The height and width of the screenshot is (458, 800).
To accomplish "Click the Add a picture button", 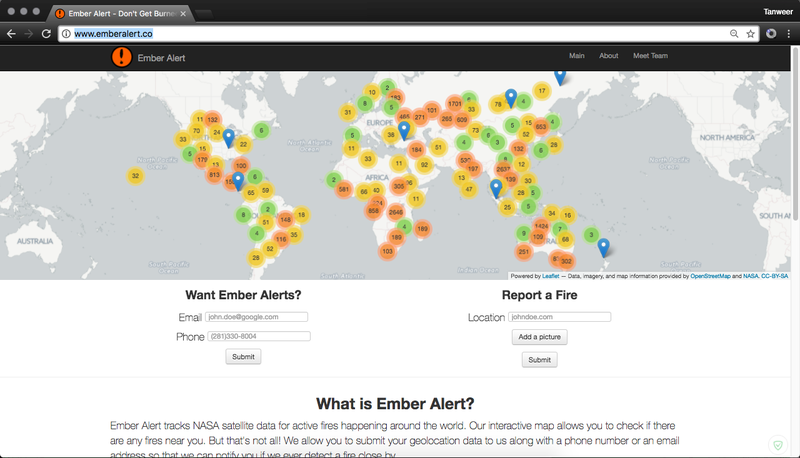I will point(539,337).
